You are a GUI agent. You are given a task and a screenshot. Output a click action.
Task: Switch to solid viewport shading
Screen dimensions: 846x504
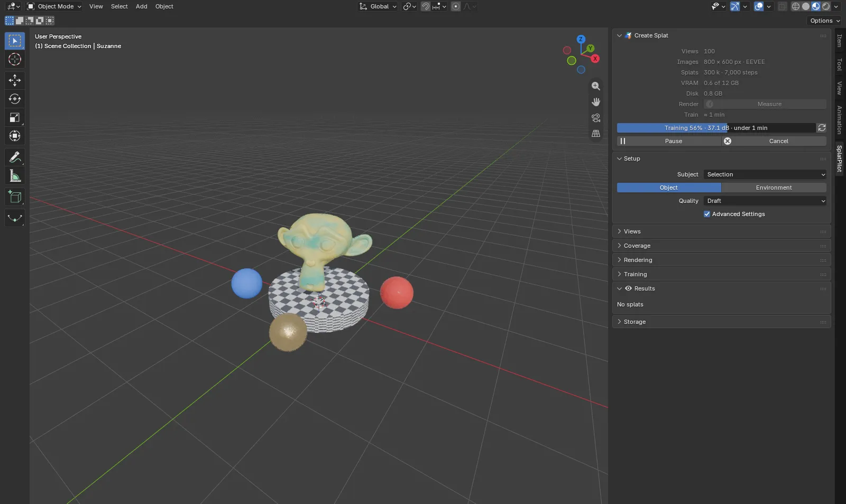tap(806, 6)
